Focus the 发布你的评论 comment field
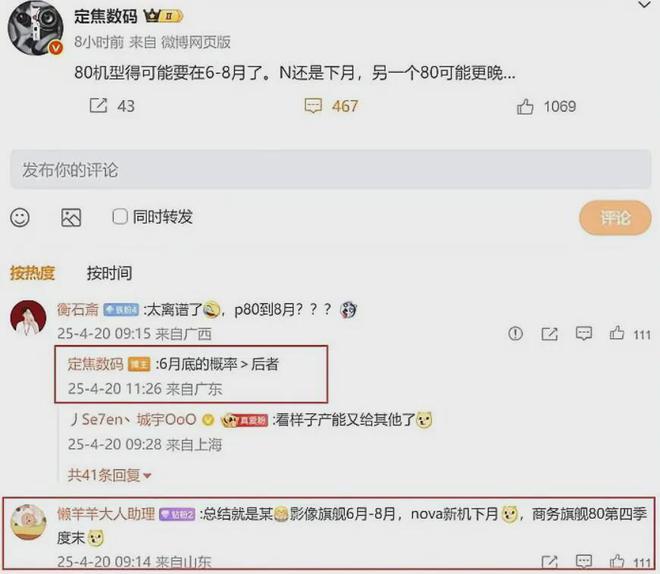This screenshot has width=660, height=574. coord(330,170)
